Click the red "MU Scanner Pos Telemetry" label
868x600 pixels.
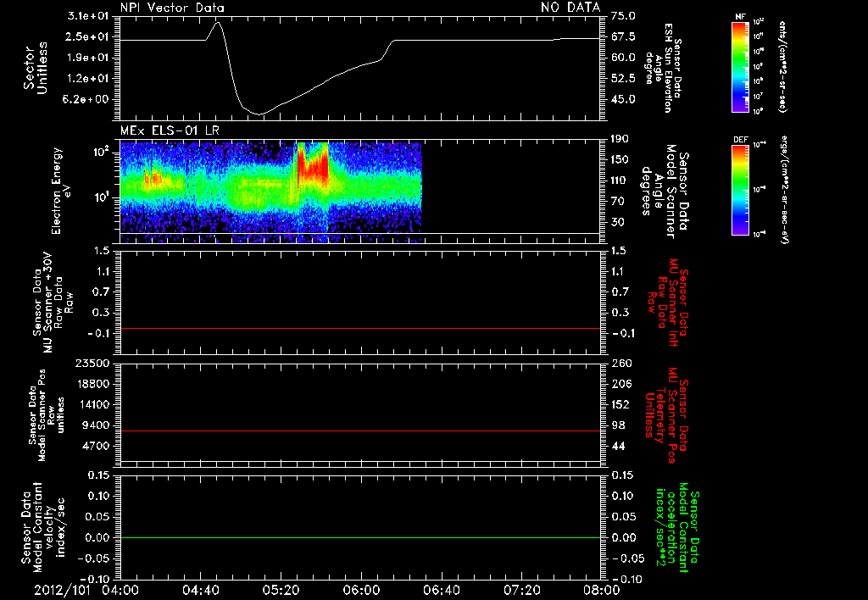point(666,415)
